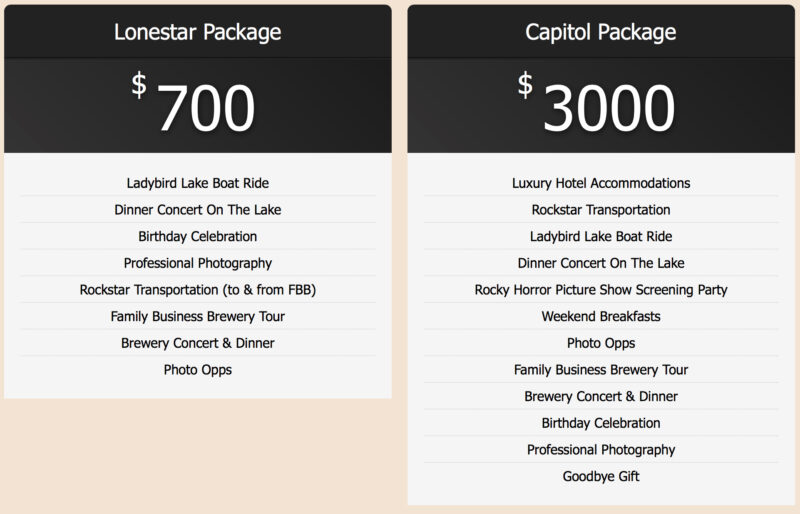Click the Capitol Package heading

[x=600, y=32]
